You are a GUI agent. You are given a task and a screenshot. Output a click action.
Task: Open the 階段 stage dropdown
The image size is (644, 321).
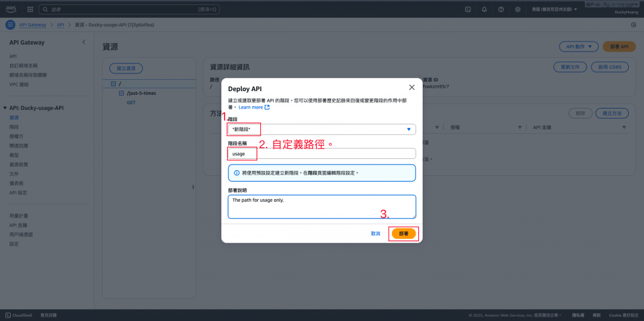pyautogui.click(x=321, y=129)
